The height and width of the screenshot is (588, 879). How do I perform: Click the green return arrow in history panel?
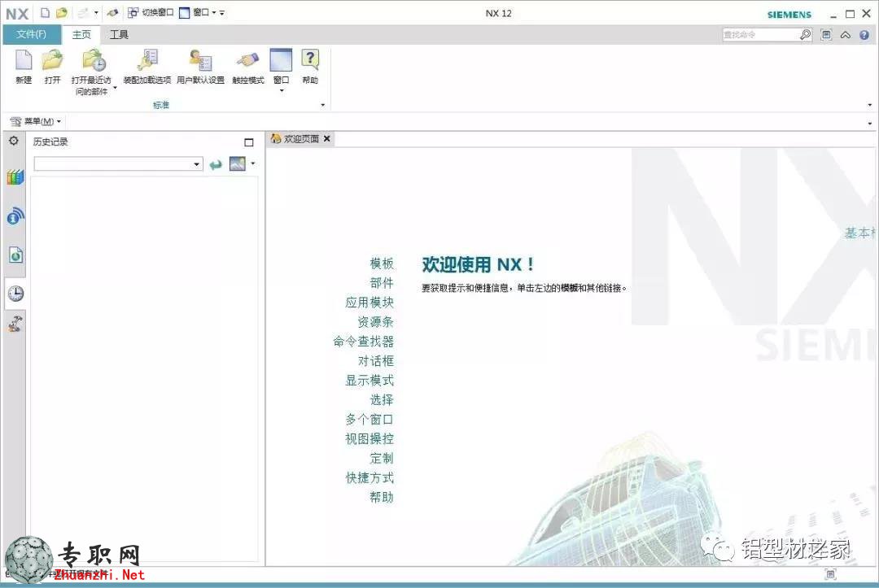[216, 164]
